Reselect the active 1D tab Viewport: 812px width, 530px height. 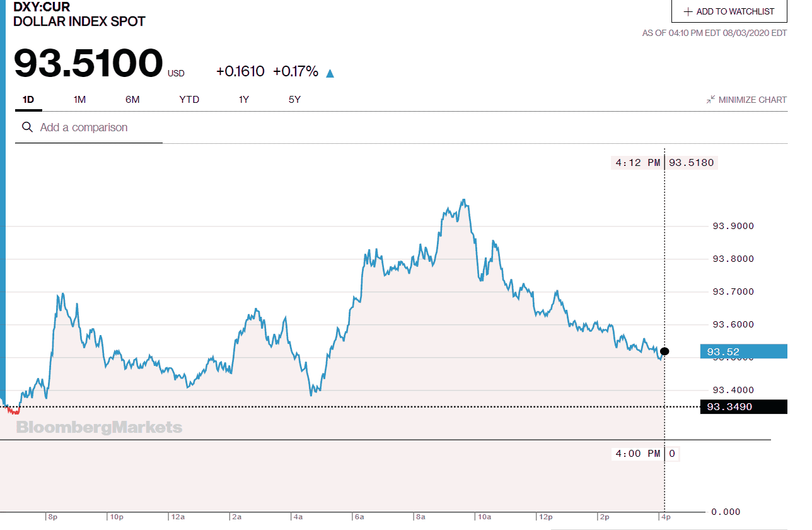point(28,100)
